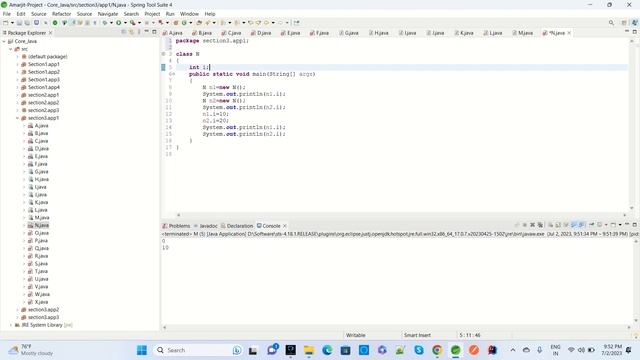Open the Debug dropdown arrow

point(111,23)
